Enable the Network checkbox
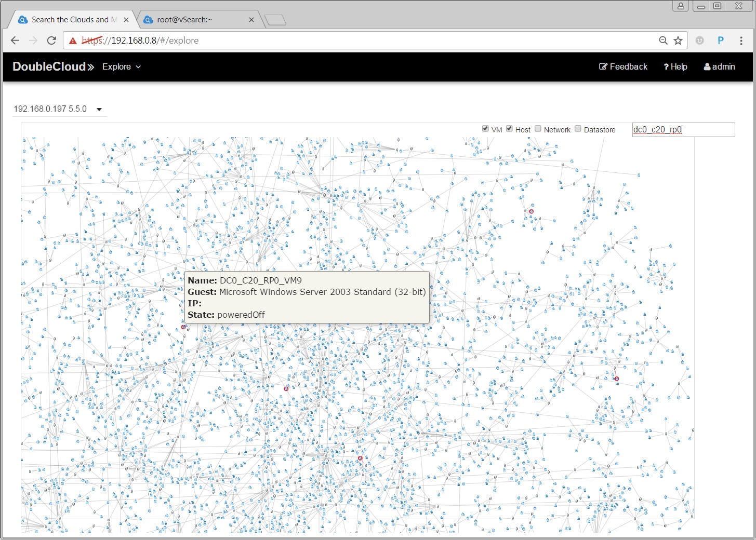Screen dimensions: 756x540 click(538, 129)
